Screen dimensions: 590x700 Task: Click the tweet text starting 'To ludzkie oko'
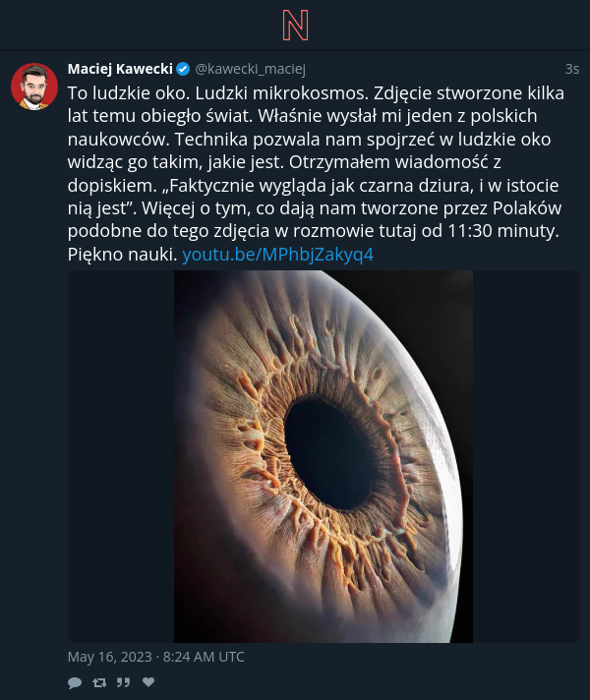[x=317, y=174]
